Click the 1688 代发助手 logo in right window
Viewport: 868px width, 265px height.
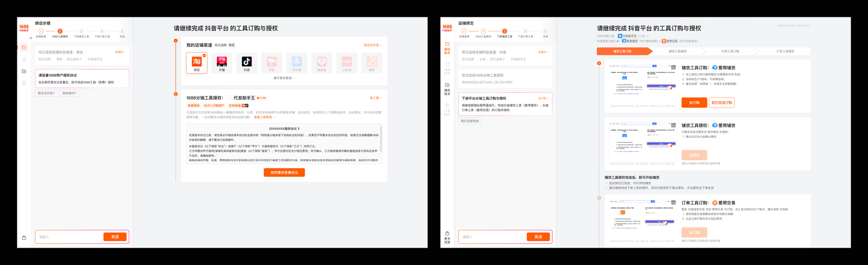[447, 28]
